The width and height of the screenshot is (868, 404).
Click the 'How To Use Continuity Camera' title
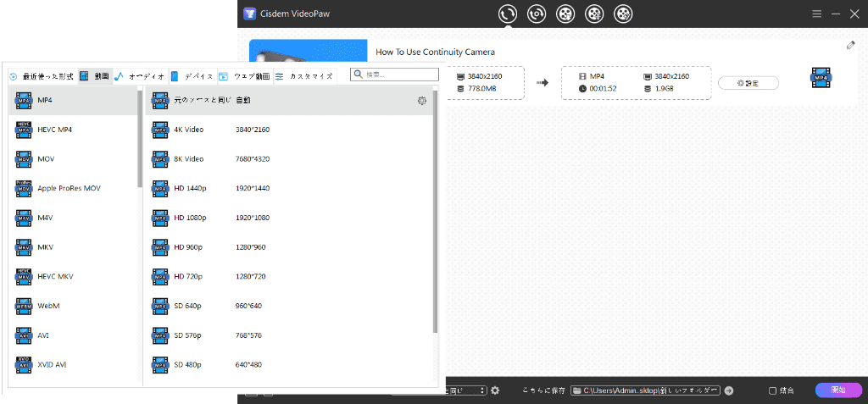coord(435,52)
